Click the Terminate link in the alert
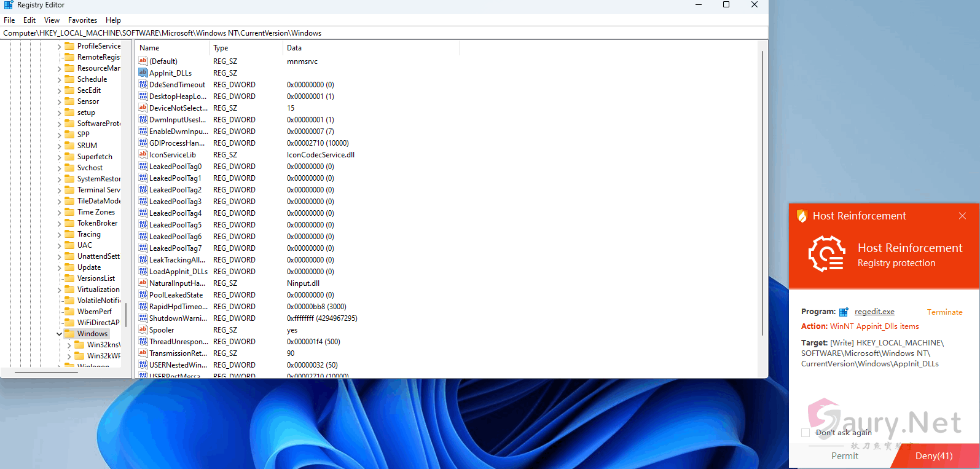Image resolution: width=980 pixels, height=469 pixels. pyautogui.click(x=944, y=312)
